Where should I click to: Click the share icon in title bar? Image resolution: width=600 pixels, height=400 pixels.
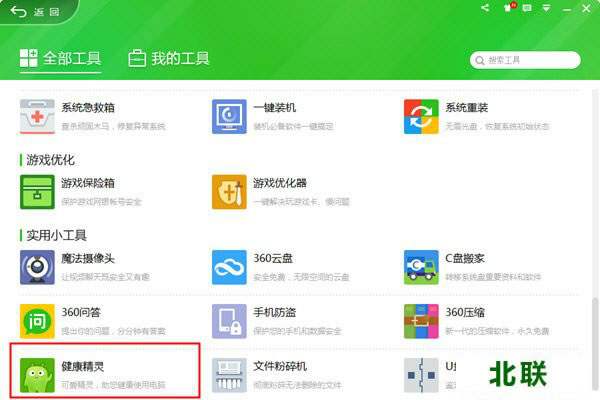(485, 8)
